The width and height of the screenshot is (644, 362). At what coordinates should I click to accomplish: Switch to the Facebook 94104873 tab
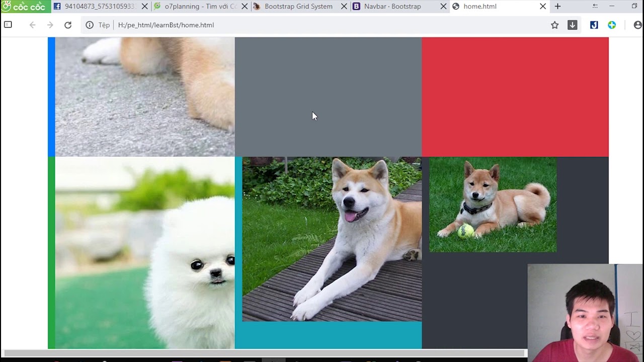(100, 7)
